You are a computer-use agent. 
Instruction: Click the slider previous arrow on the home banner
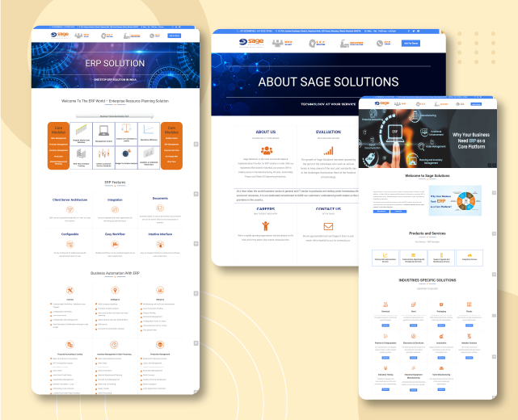[490, 165]
